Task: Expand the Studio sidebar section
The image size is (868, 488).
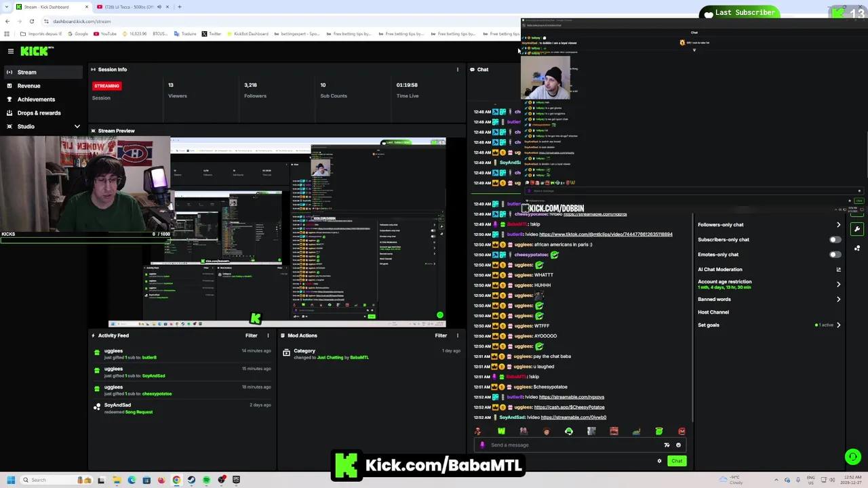Action: pos(77,127)
